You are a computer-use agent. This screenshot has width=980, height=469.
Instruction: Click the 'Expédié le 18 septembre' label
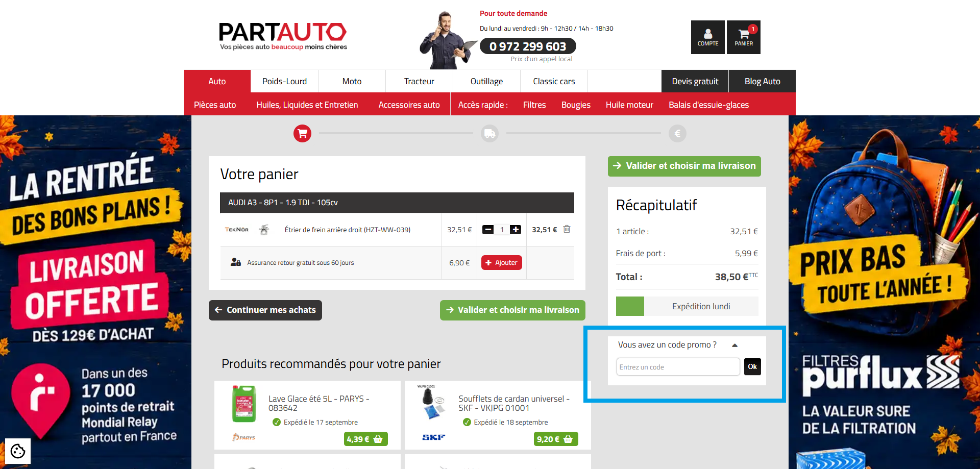511,422
